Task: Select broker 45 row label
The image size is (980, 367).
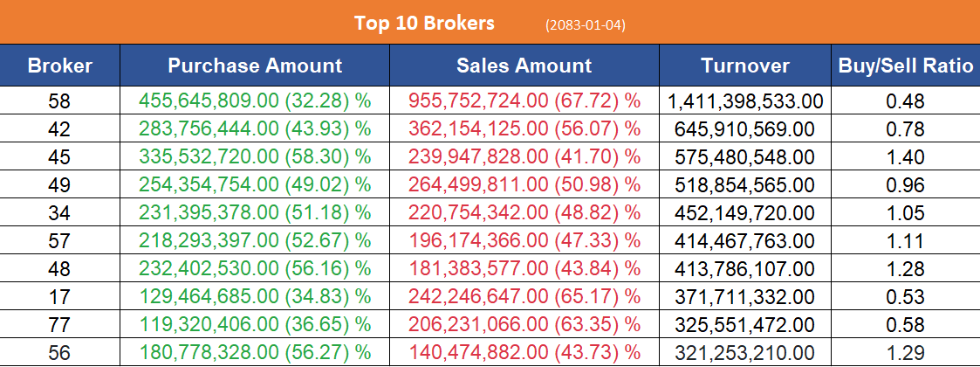Action: point(59,161)
